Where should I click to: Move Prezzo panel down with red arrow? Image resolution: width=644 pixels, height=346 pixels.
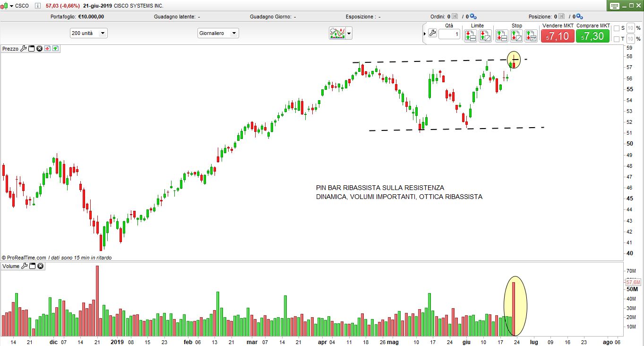tap(47, 48)
